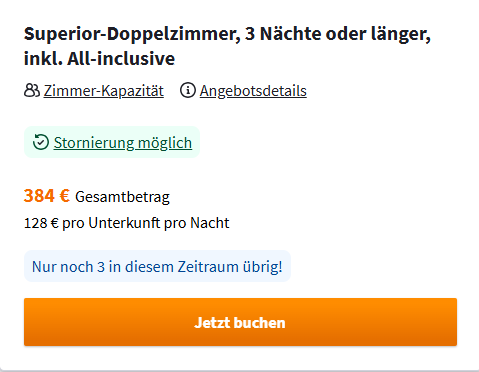Click the Gesamtbetrag label
The image size is (479, 372).
point(122,197)
